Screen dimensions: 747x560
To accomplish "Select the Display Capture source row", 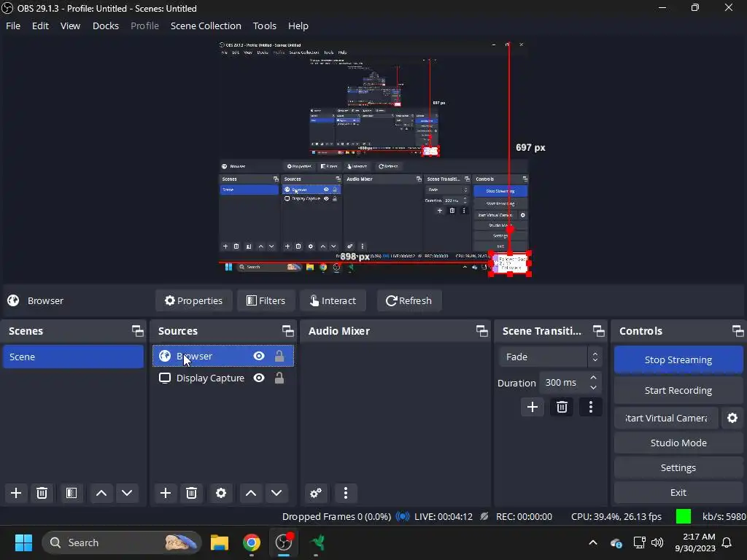I will click(x=223, y=378).
